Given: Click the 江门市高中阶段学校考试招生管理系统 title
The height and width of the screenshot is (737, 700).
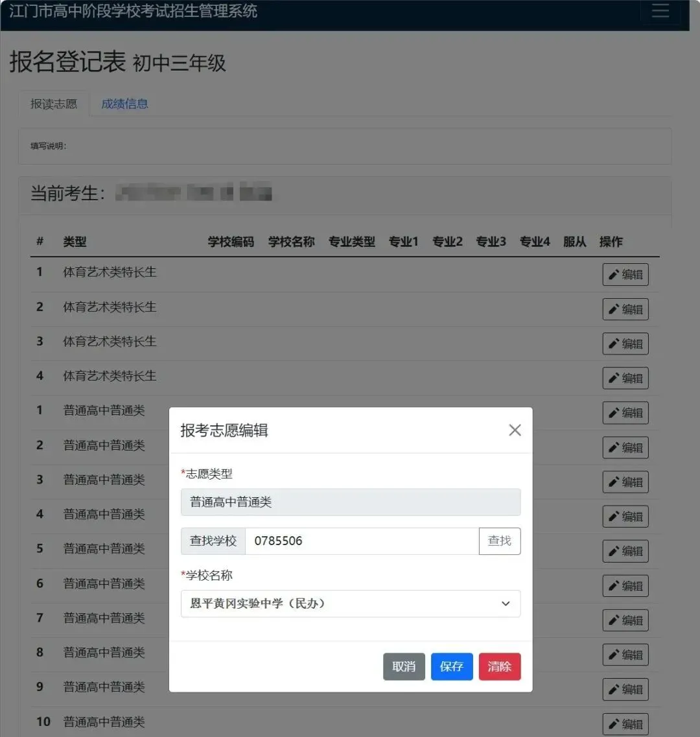Looking at the screenshot, I should (x=133, y=10).
